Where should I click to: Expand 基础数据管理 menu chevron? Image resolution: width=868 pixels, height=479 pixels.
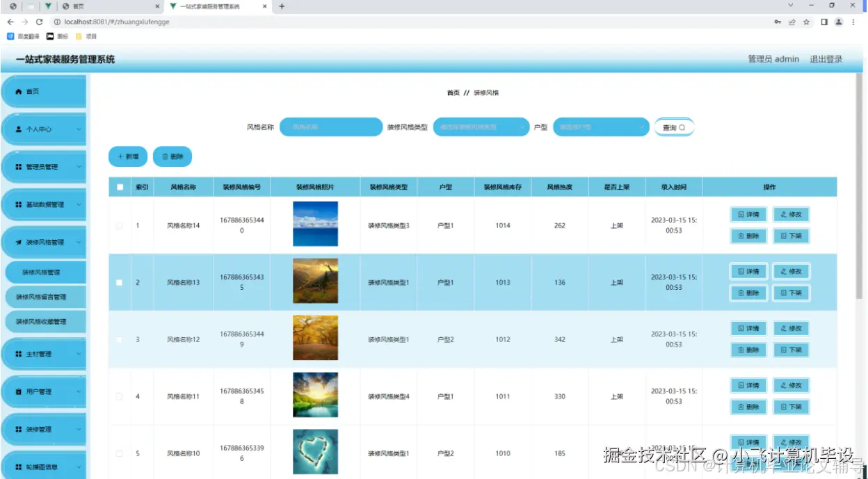pos(79,204)
